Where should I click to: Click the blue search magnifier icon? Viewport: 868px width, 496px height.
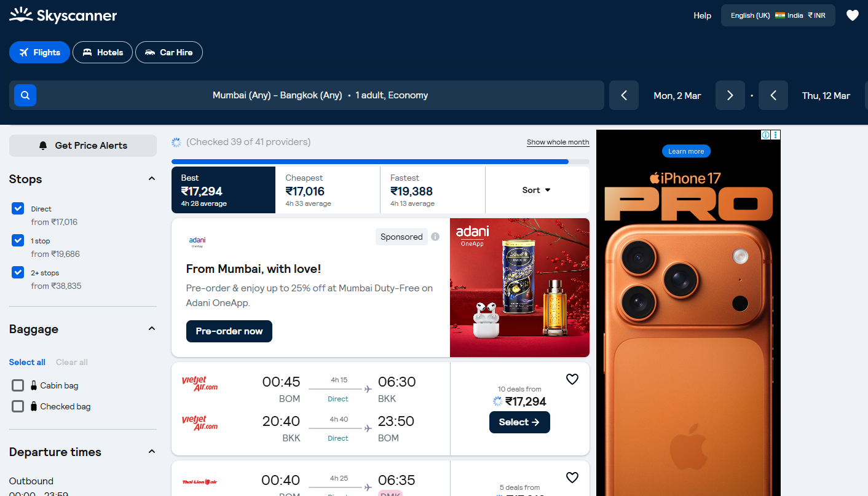click(x=25, y=95)
